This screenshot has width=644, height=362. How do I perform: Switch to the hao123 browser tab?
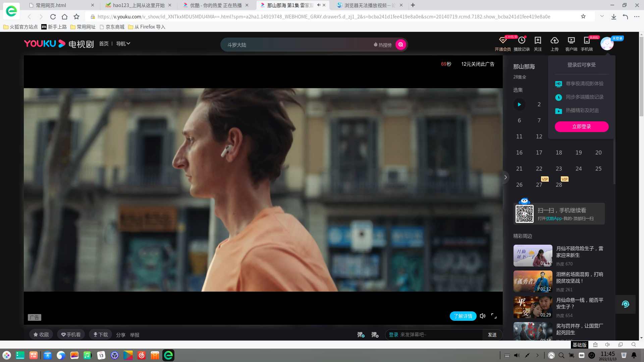pos(139,5)
